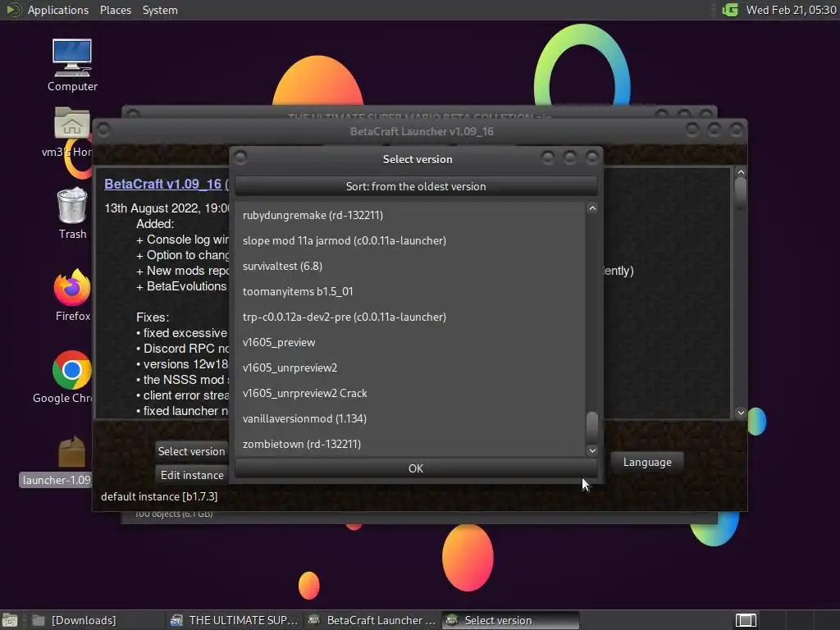This screenshot has height=630, width=840.
Task: Launch Firefox from the desktop
Action: pyautogui.click(x=72, y=295)
